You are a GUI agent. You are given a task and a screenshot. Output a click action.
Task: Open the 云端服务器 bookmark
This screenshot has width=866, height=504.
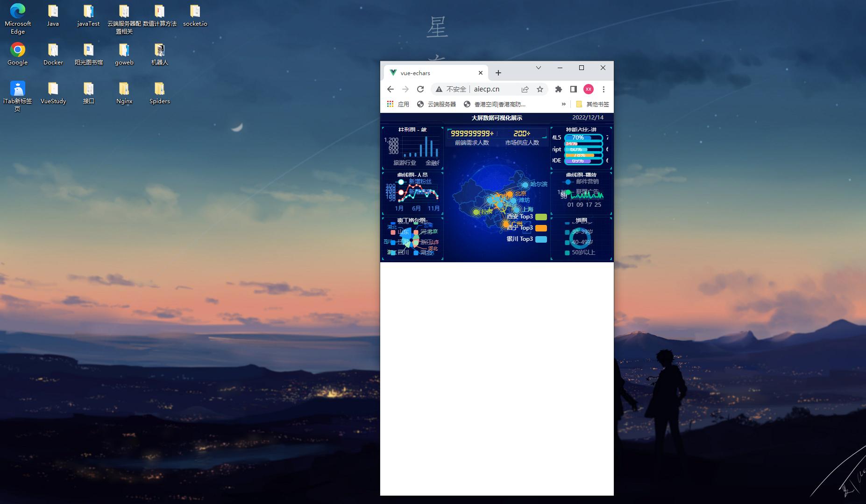(x=440, y=104)
